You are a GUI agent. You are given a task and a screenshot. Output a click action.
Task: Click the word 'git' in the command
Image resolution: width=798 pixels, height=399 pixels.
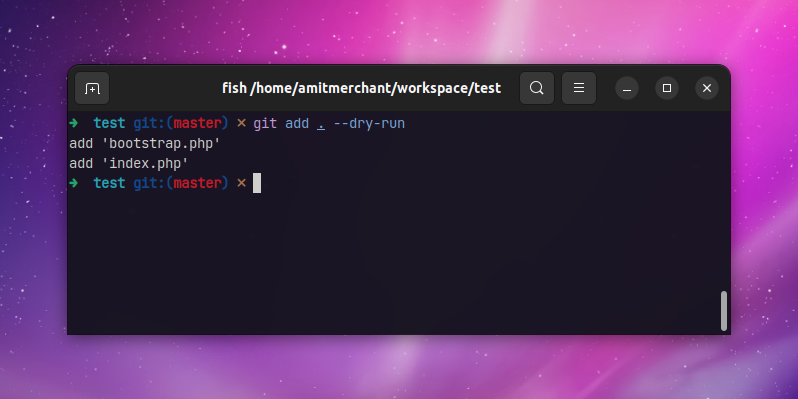point(265,124)
